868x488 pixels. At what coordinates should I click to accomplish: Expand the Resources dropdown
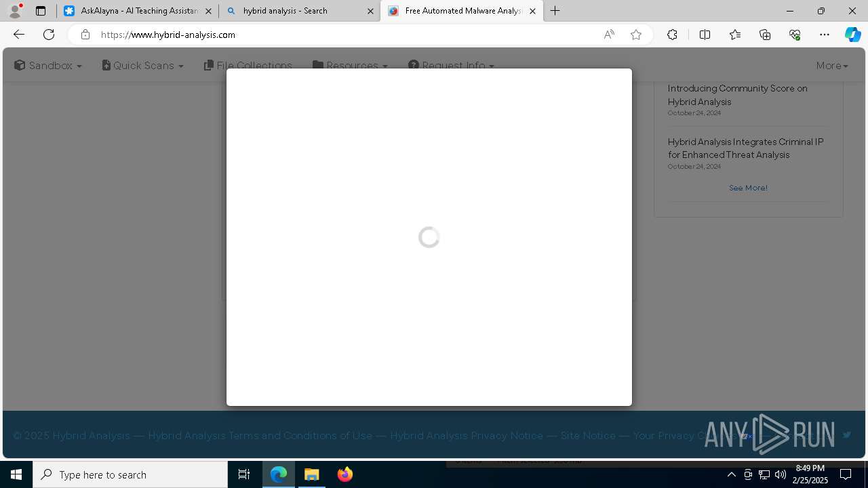point(350,65)
